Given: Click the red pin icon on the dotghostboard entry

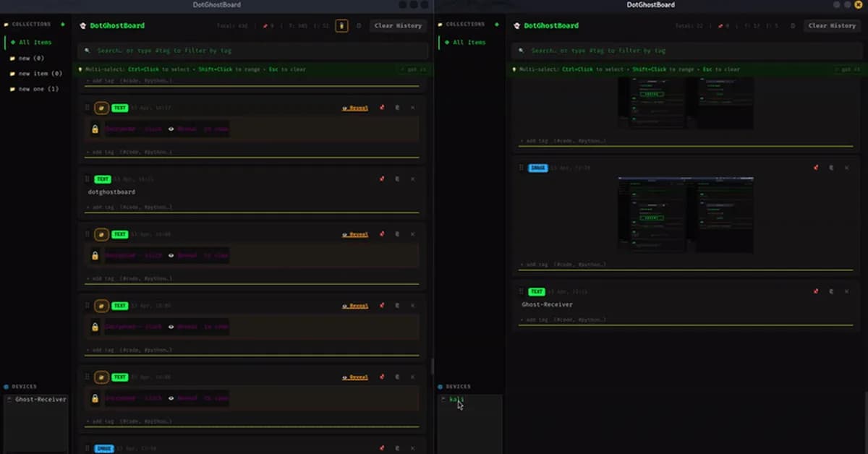Looking at the screenshot, I should coord(381,179).
